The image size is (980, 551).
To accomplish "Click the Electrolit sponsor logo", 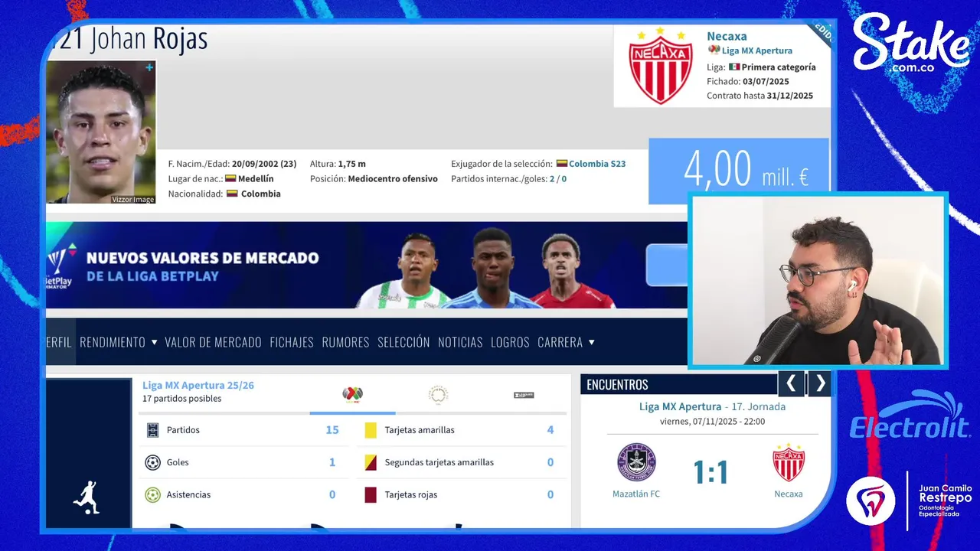I will [910, 416].
